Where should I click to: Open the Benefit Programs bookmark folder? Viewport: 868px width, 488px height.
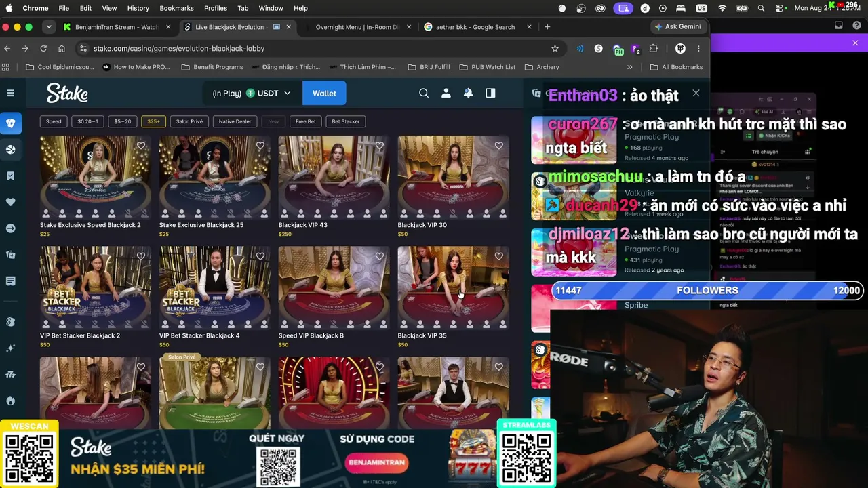coord(212,67)
